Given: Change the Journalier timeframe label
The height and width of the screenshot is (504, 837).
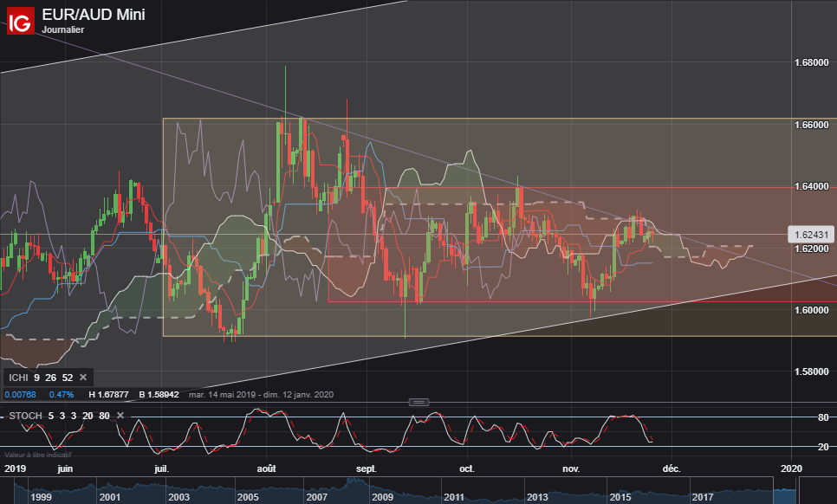Looking at the screenshot, I should 63,29.
